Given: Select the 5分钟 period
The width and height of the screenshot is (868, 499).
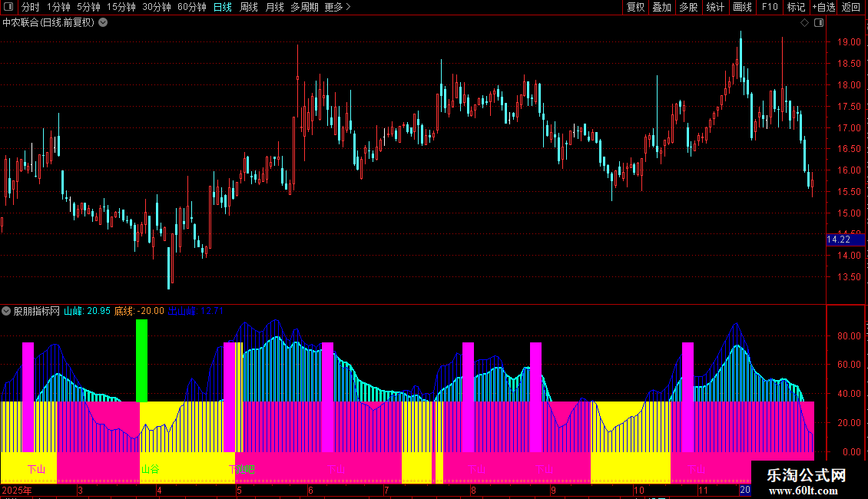Looking at the screenshot, I should coord(88,7).
